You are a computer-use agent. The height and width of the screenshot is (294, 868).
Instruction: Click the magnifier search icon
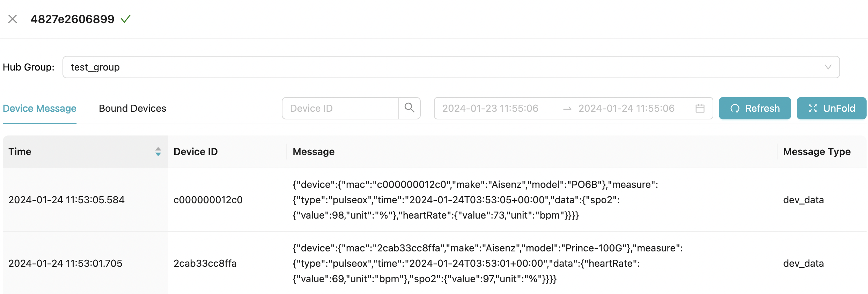pyautogui.click(x=410, y=108)
